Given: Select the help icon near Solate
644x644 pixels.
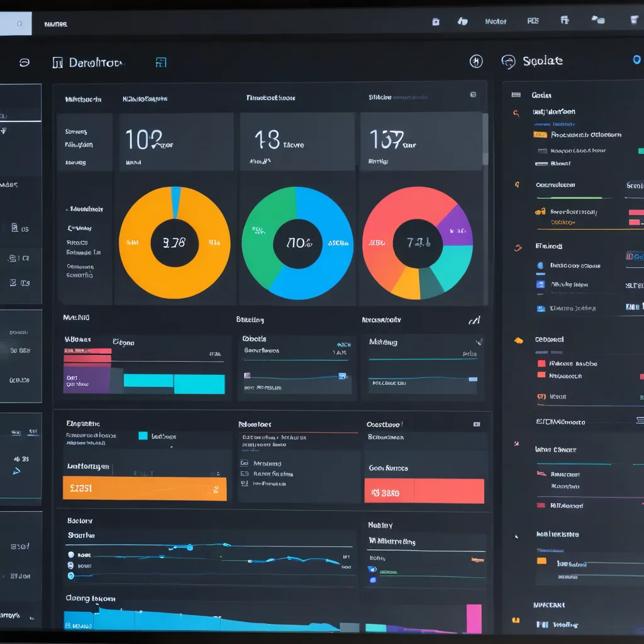Looking at the screenshot, I should 477,61.
